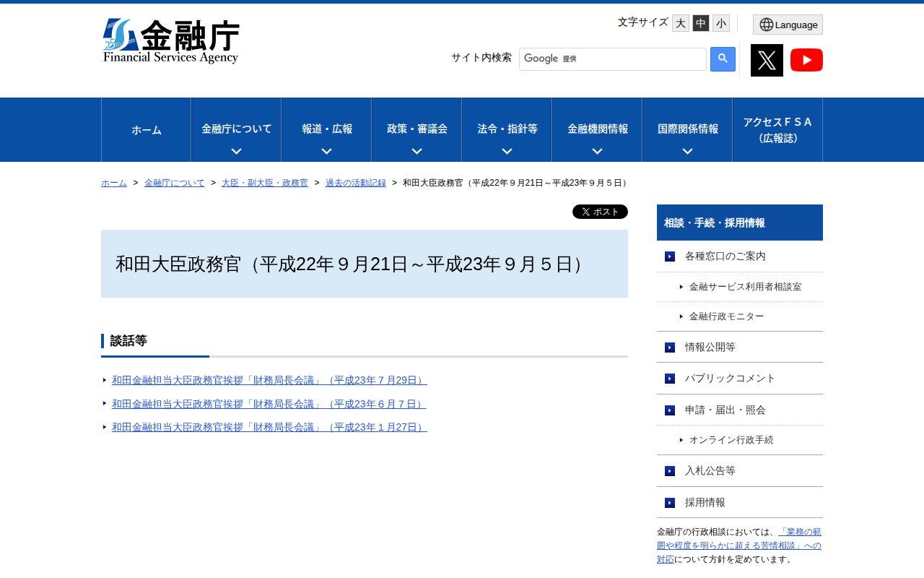Expand the 政策・審議会 menu
This screenshot has height=578, width=924.
(417, 130)
